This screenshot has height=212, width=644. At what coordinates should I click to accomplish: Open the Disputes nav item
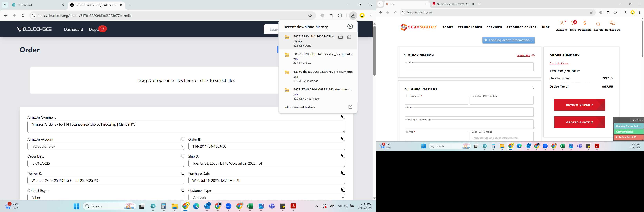click(93, 29)
